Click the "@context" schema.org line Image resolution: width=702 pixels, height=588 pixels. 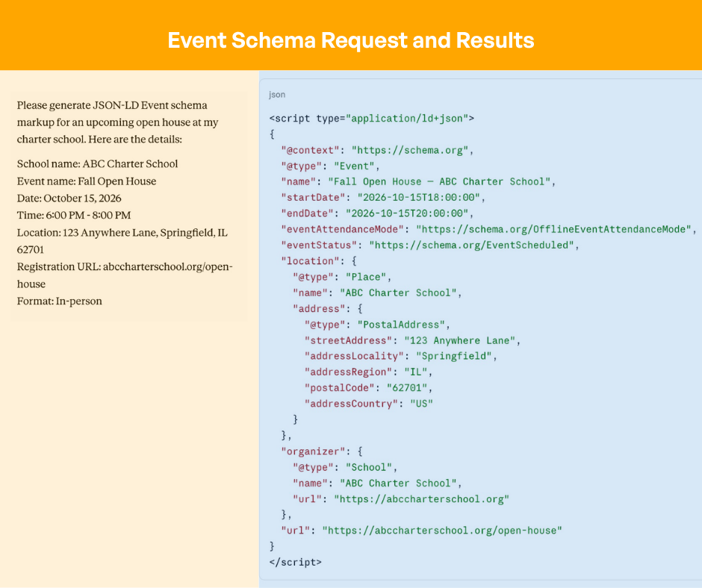pos(377,150)
